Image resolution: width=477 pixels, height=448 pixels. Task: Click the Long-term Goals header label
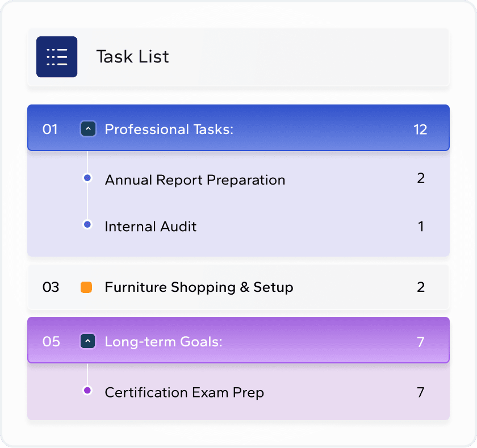click(163, 342)
